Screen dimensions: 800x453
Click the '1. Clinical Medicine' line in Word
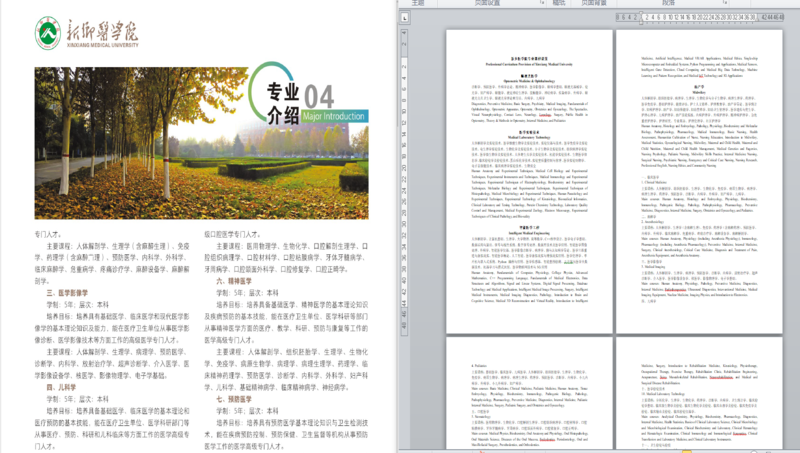(655, 182)
